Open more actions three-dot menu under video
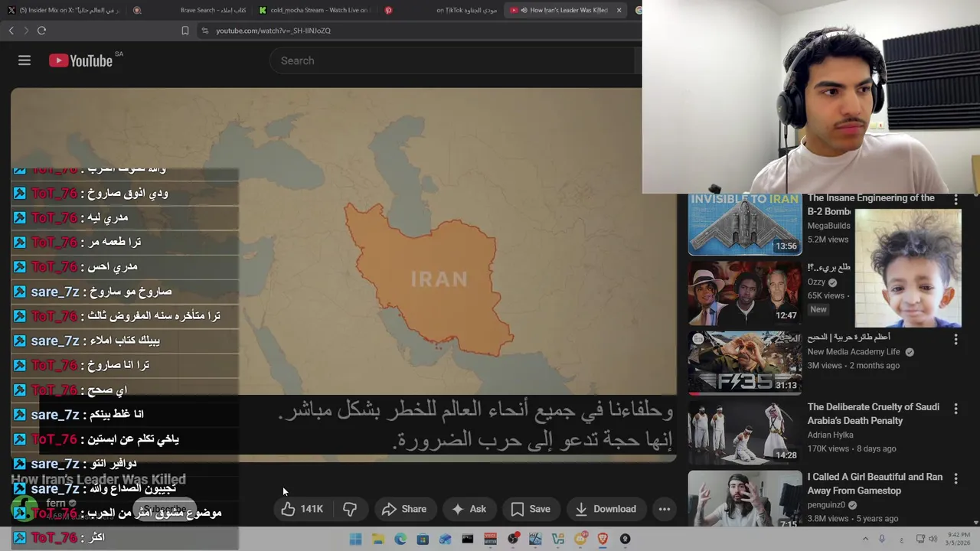This screenshot has height=551, width=980. [665, 509]
